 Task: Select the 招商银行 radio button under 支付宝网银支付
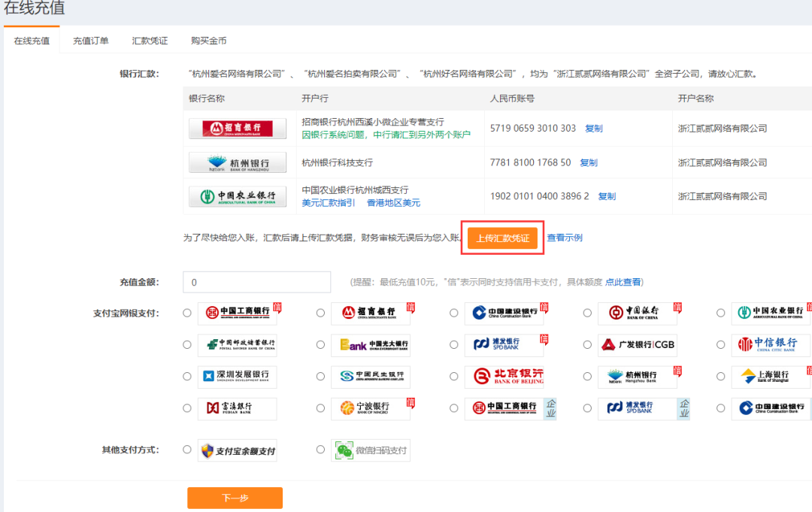click(x=320, y=313)
